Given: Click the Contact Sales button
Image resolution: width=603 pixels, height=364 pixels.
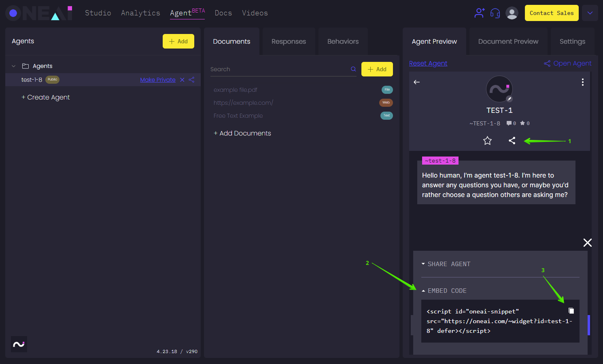Looking at the screenshot, I should pos(552,13).
